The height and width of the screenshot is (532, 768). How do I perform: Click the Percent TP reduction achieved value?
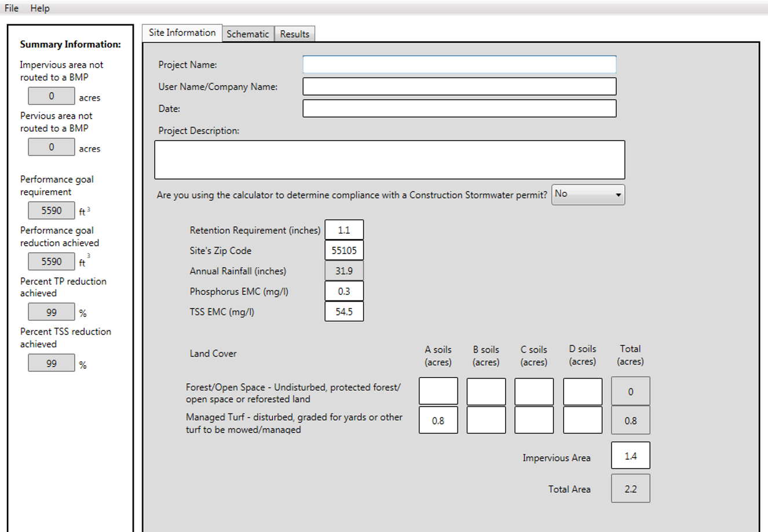(x=51, y=312)
